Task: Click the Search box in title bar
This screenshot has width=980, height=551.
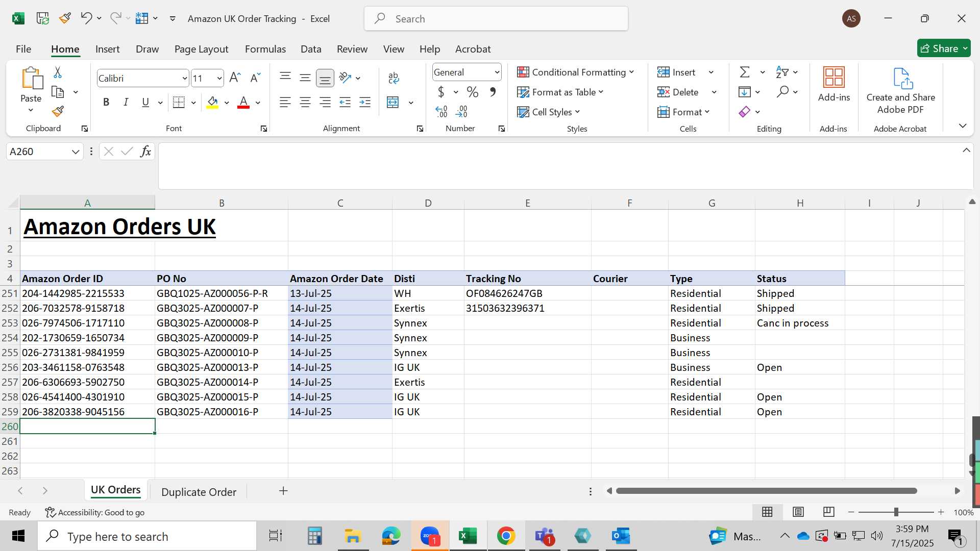Action: click(496, 19)
